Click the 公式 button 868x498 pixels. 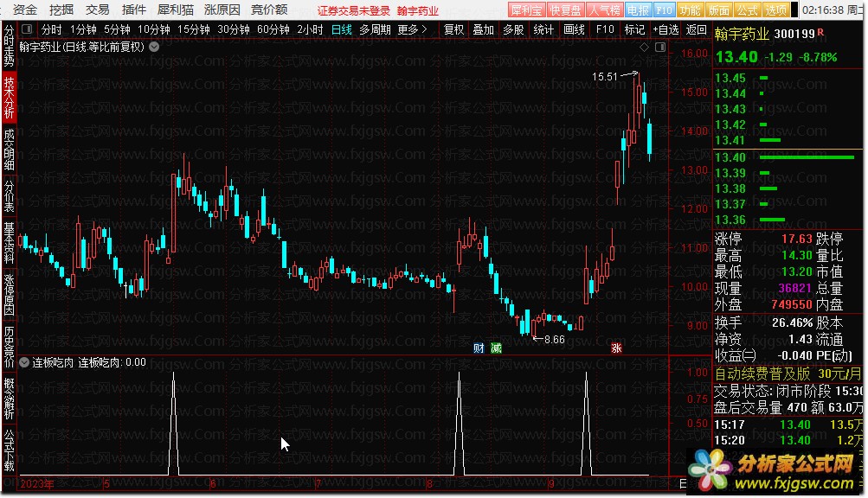(747, 10)
